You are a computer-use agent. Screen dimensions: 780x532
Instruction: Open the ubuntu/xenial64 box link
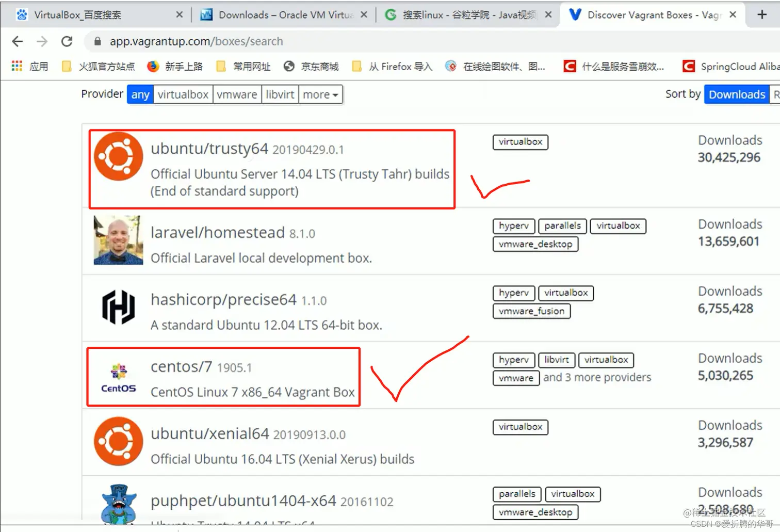pyautogui.click(x=210, y=434)
